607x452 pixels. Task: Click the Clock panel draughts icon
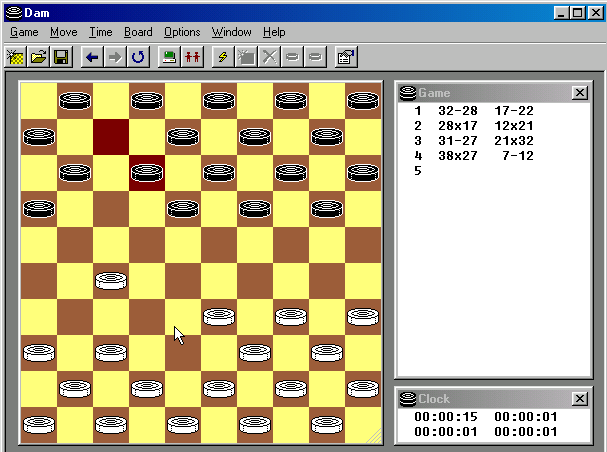click(408, 399)
